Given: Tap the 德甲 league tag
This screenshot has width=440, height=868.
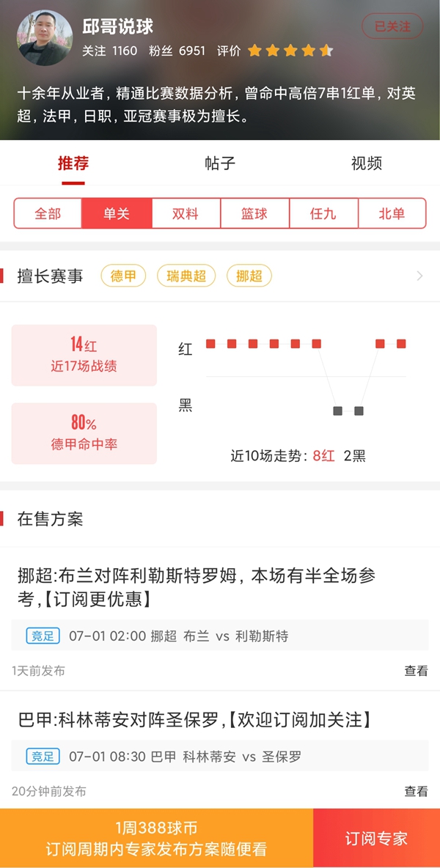Looking at the screenshot, I should point(123,276).
